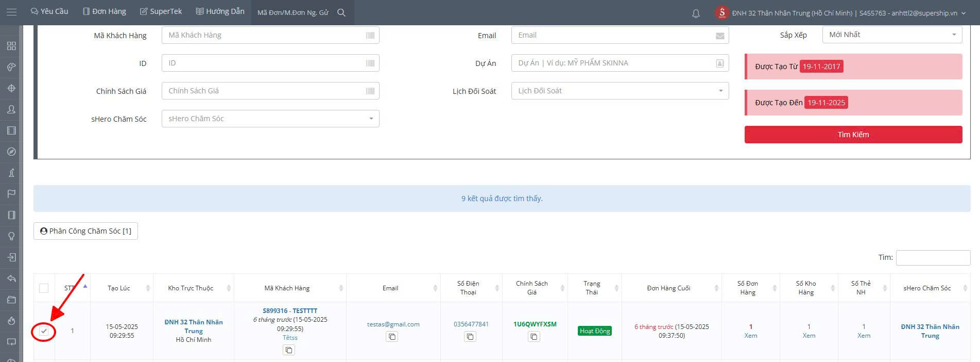Viewport: 980px width, 362px height.
Task: Open the user profile icon in sidebar
Action: (x=11, y=109)
